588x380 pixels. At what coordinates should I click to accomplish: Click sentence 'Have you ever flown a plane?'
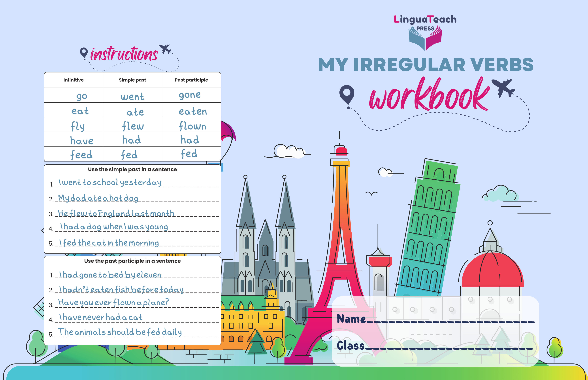pos(114,302)
